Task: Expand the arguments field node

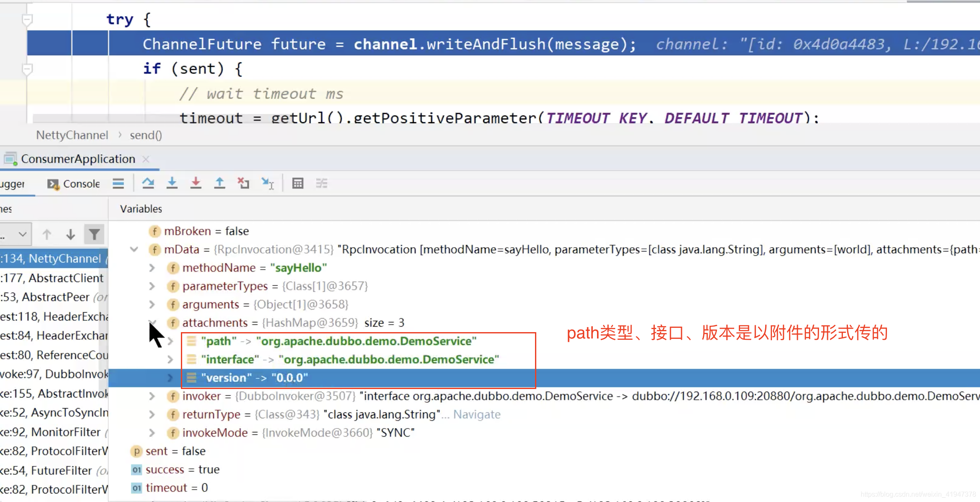Action: (x=152, y=304)
